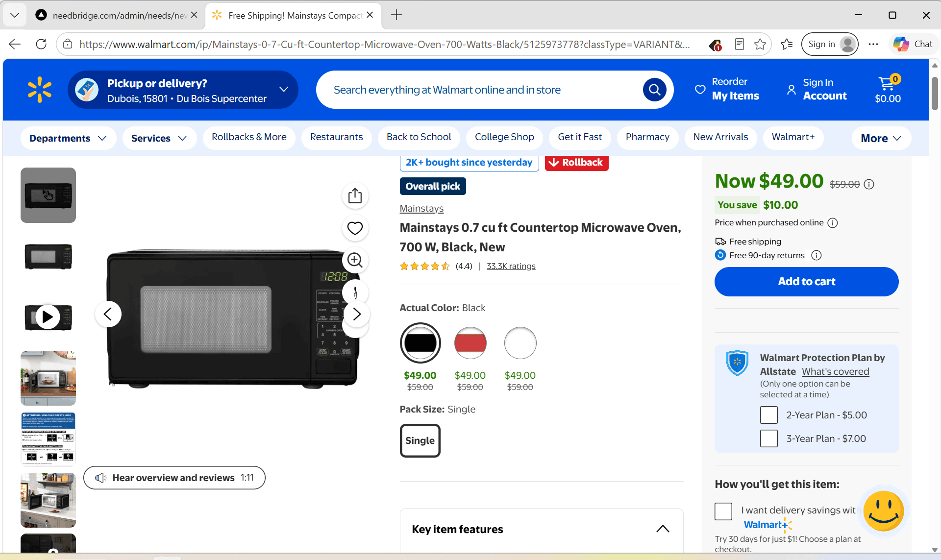Open the Pharmacy category

point(647,137)
